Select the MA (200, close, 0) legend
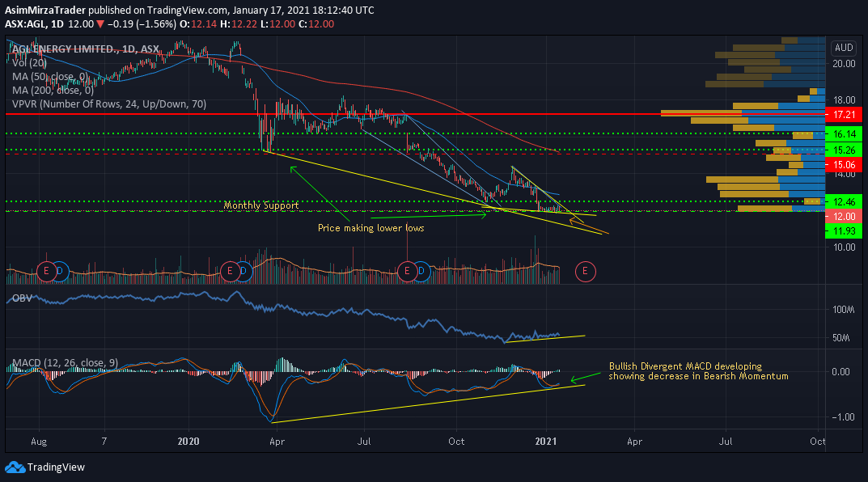 pos(53,91)
